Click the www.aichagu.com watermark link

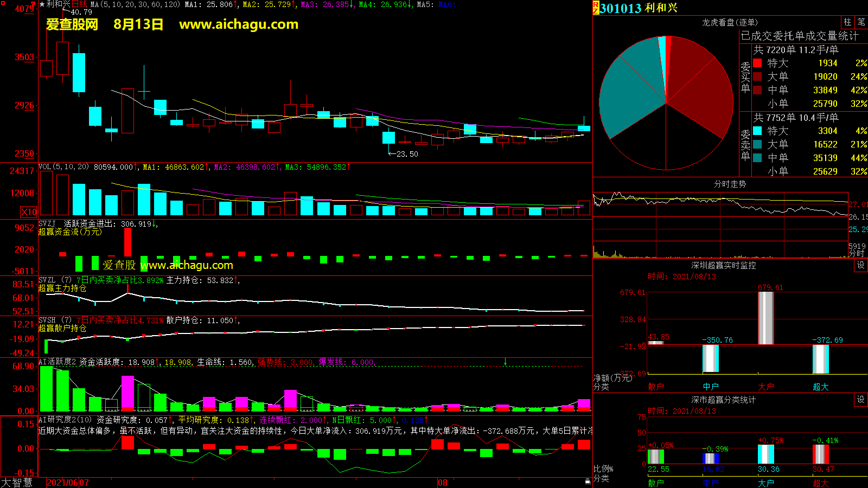(x=239, y=24)
